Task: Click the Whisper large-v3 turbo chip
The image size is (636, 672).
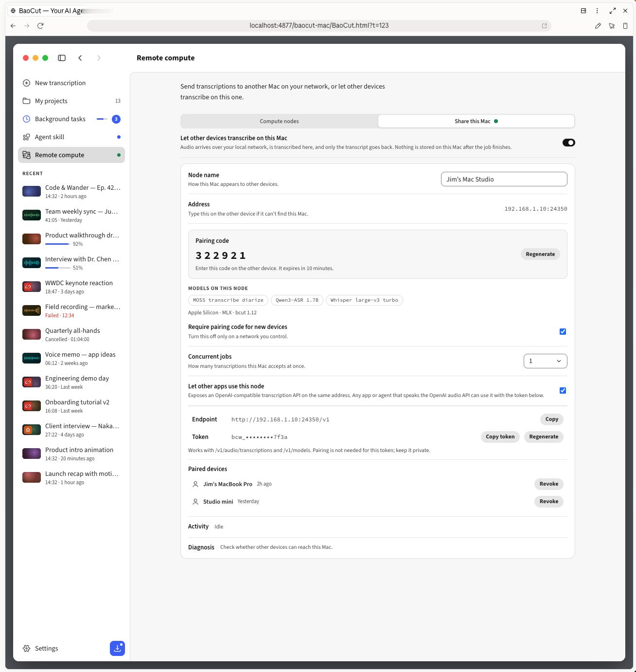Action: (x=364, y=300)
